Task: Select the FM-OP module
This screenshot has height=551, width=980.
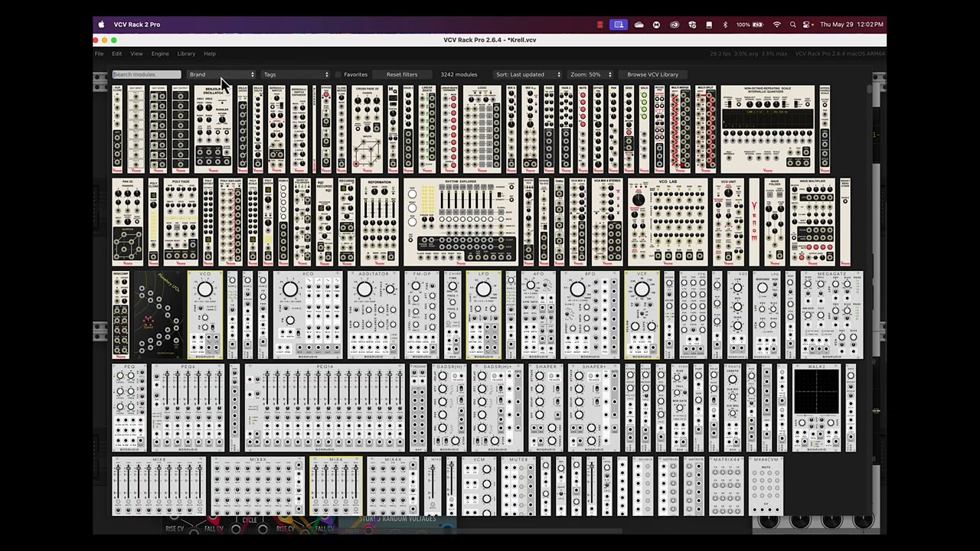Action: [422, 315]
